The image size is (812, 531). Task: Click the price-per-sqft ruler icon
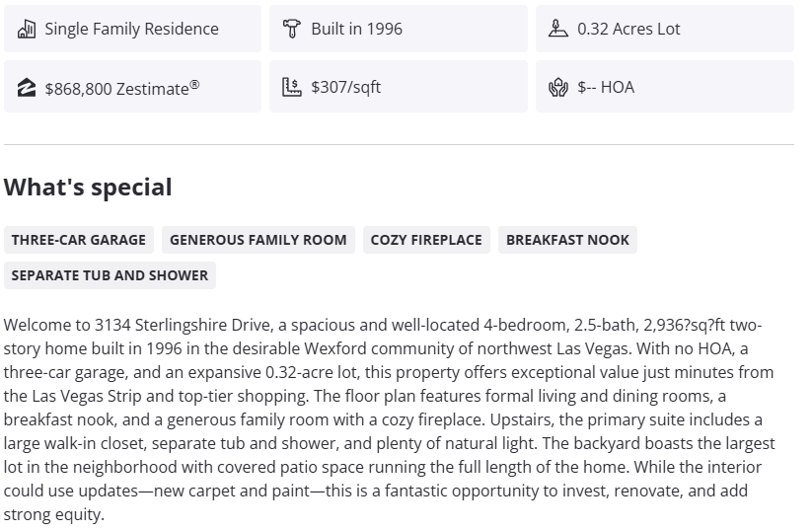[x=291, y=87]
